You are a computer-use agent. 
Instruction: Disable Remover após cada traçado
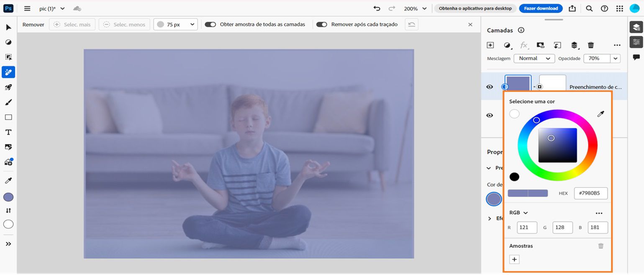322,24
